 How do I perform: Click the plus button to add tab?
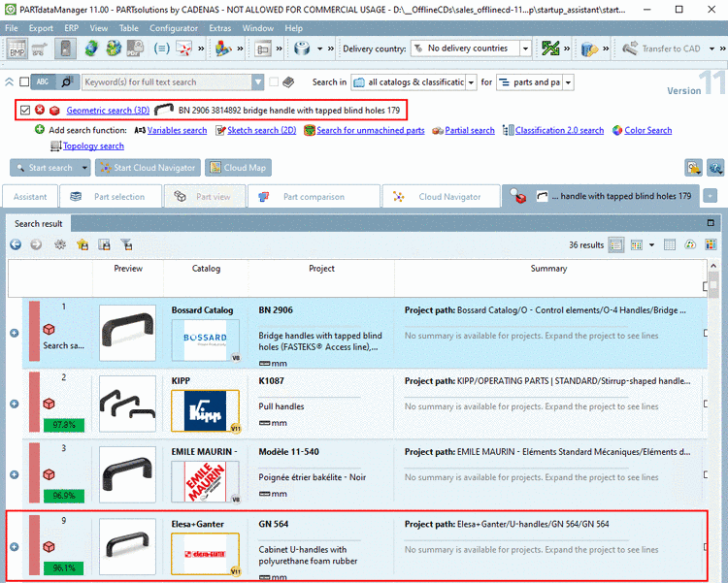coord(710,196)
